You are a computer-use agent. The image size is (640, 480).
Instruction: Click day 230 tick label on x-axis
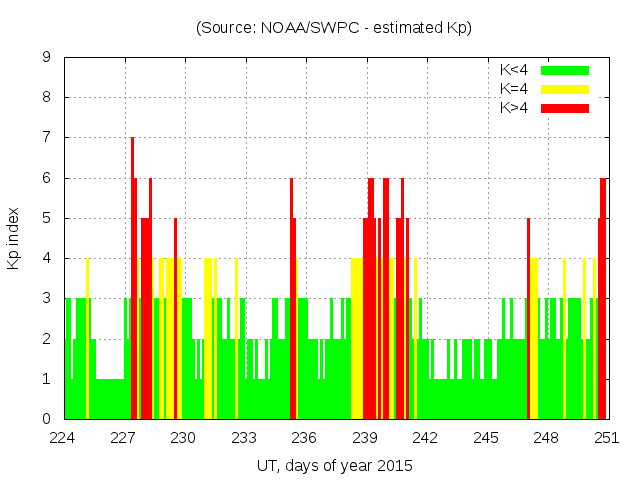click(x=184, y=438)
